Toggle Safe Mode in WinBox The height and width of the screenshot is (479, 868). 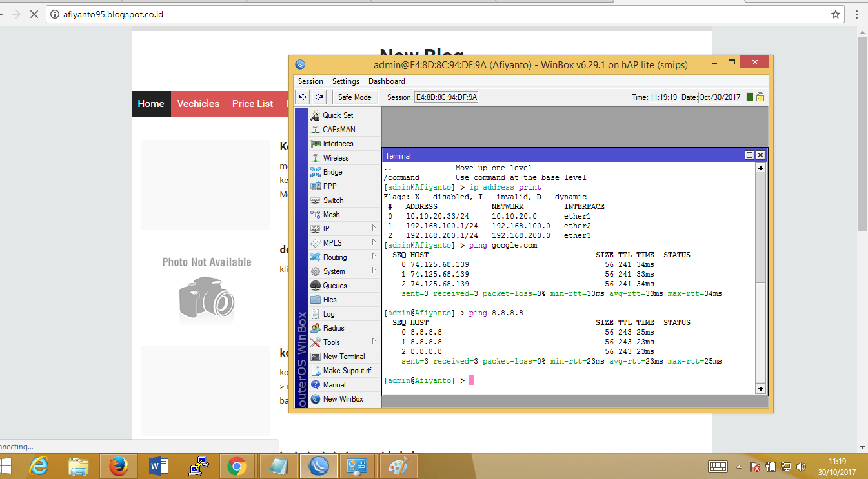(355, 97)
